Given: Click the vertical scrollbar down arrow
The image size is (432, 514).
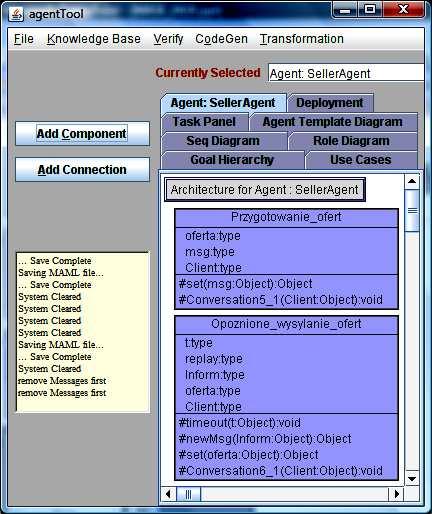Looking at the screenshot, I should click(412, 479).
